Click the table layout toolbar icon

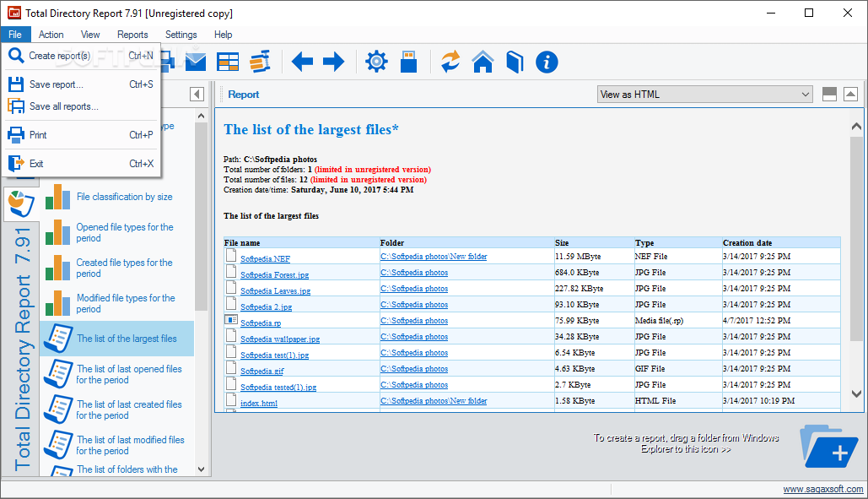pos(228,62)
